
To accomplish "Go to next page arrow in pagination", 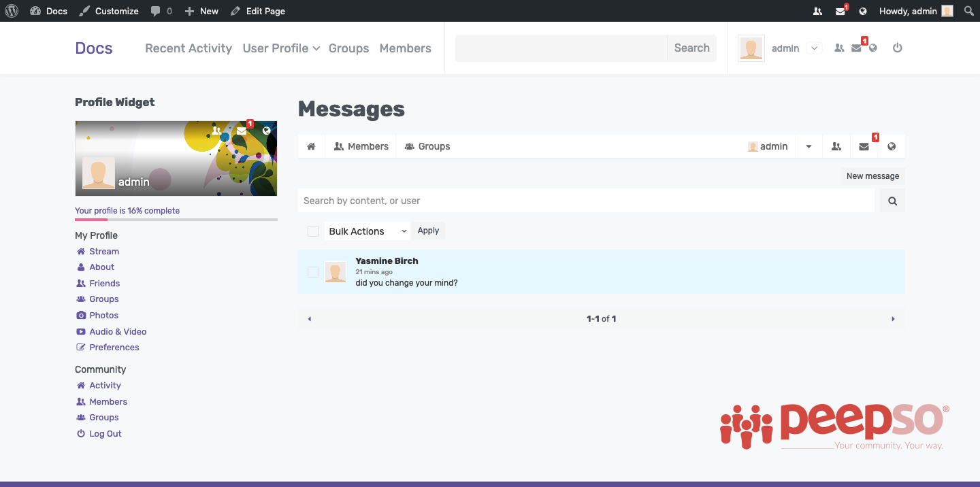I will tap(893, 318).
